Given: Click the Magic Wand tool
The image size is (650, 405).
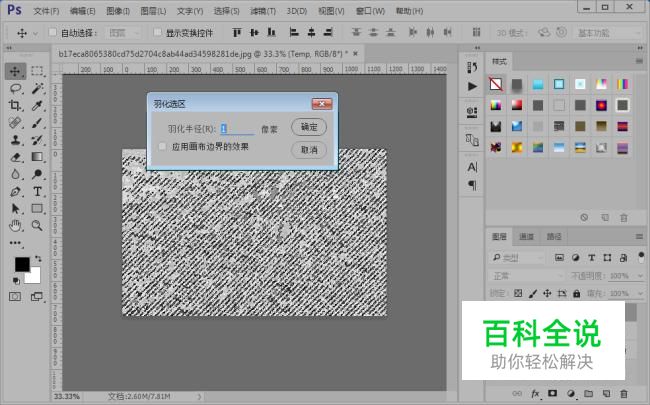Looking at the screenshot, I should (x=37, y=88).
